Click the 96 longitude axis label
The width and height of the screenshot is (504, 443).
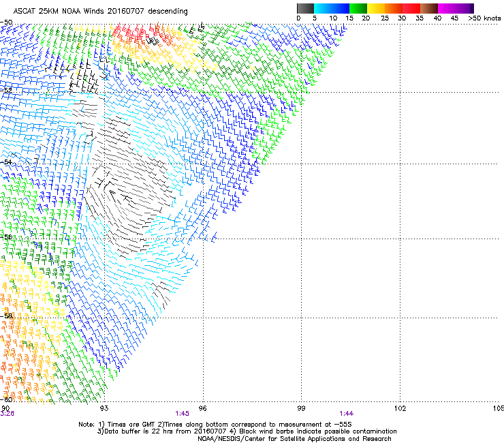click(x=202, y=408)
